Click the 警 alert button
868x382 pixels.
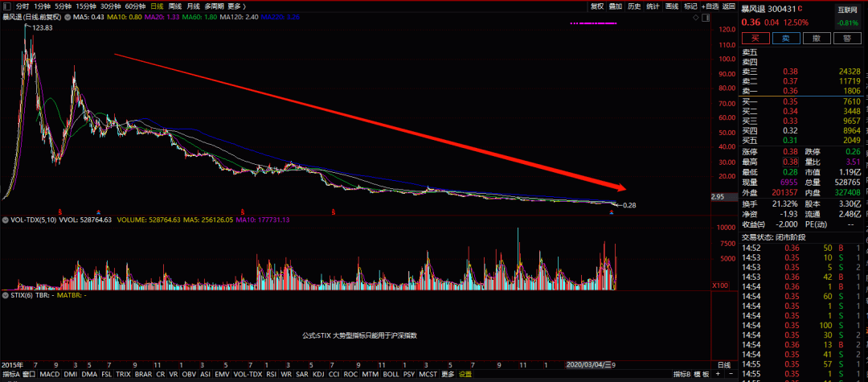click(x=846, y=39)
